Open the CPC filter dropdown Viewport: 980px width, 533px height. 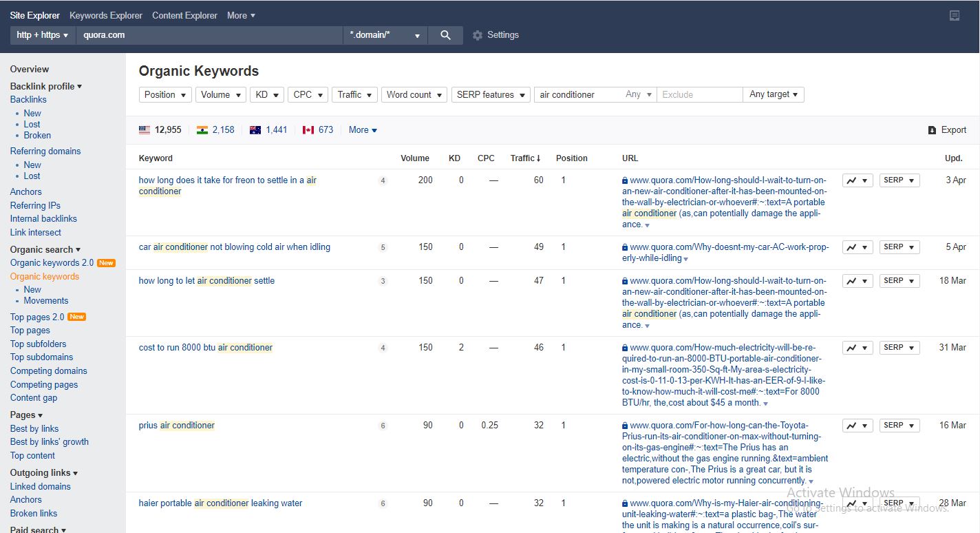tap(308, 95)
